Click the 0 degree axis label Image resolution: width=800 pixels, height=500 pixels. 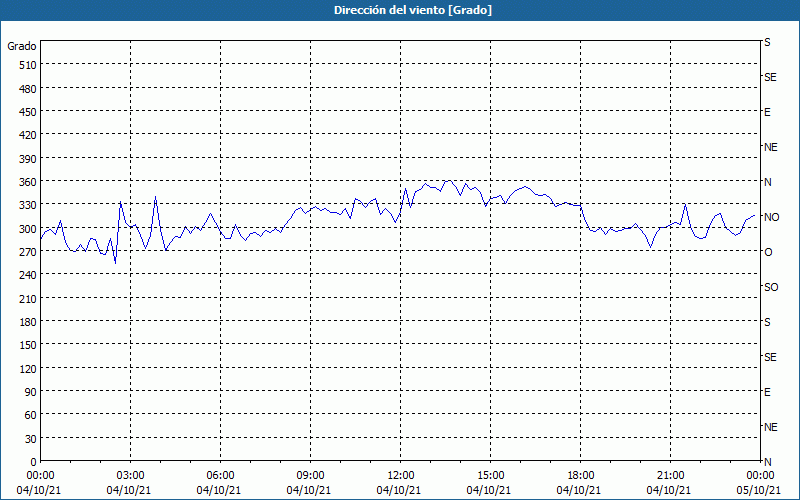pyautogui.click(x=34, y=462)
